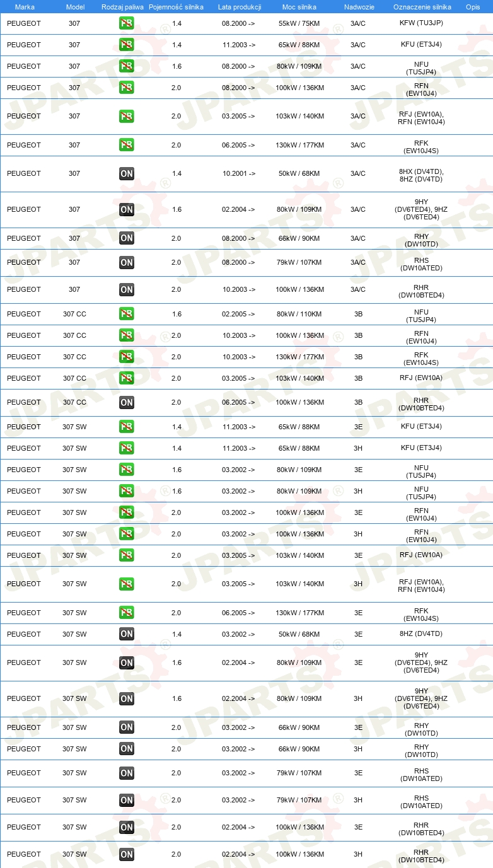Click the '02.2005 ->' production date cell
Viewport: 493px width, 868px height.
[x=239, y=314]
